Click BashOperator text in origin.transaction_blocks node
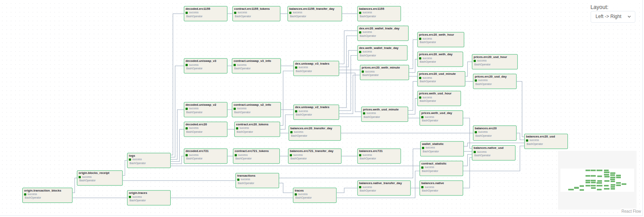Screen dimensions: 644x217 (x=33, y=198)
